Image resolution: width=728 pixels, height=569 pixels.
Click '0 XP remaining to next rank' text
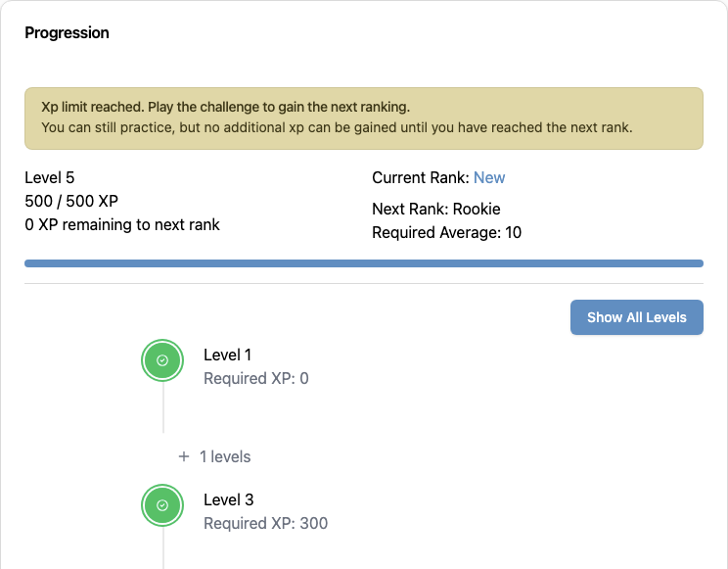(x=122, y=224)
